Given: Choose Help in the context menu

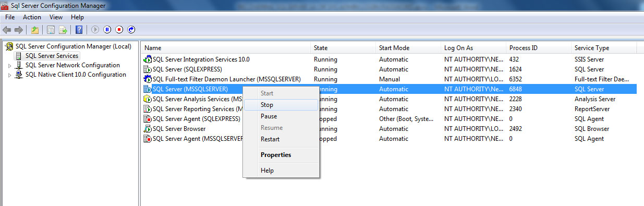Looking at the screenshot, I should [x=281, y=171].
